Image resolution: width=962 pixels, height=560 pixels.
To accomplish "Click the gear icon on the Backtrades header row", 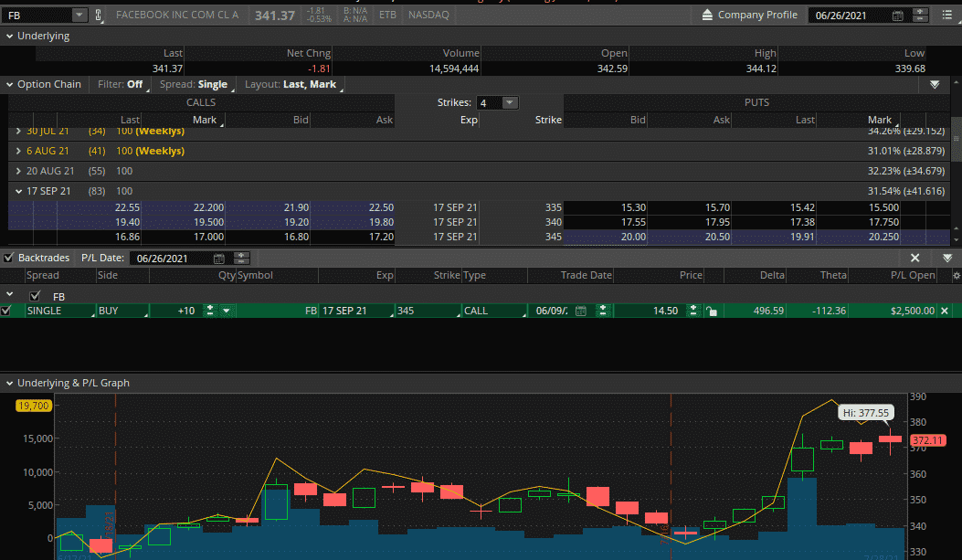I will coord(957,276).
